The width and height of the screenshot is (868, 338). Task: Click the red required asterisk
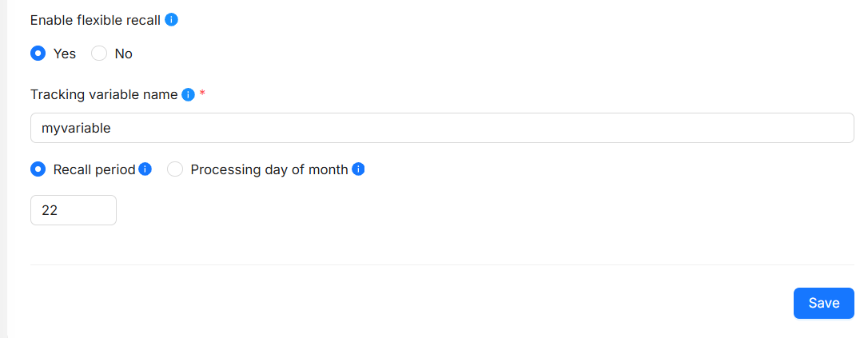point(202,94)
